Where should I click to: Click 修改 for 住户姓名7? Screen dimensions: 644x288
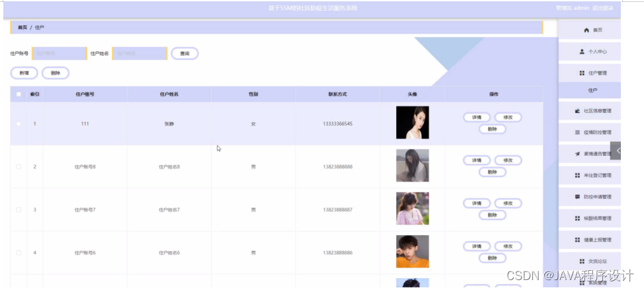508,203
